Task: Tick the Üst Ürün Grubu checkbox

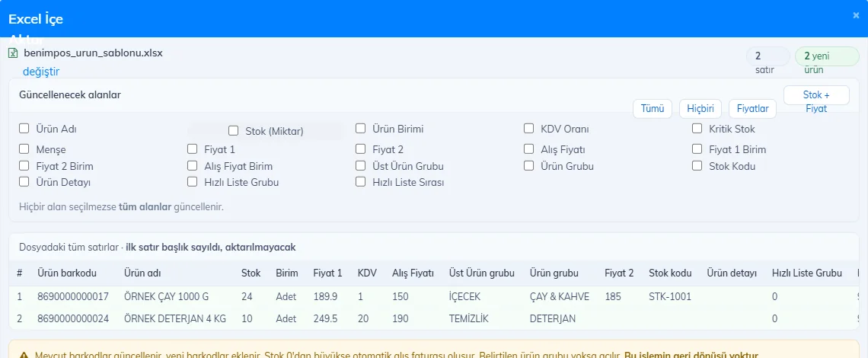Action: [360, 166]
